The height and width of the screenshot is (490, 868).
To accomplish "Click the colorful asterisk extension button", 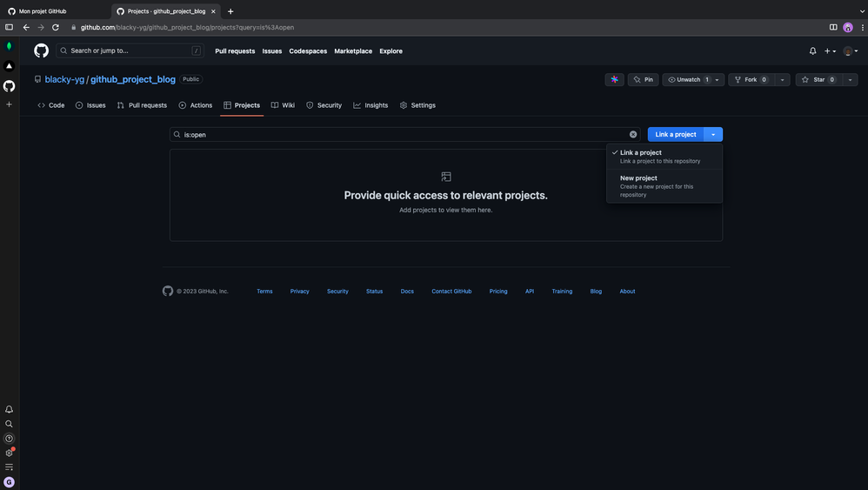I will [614, 80].
